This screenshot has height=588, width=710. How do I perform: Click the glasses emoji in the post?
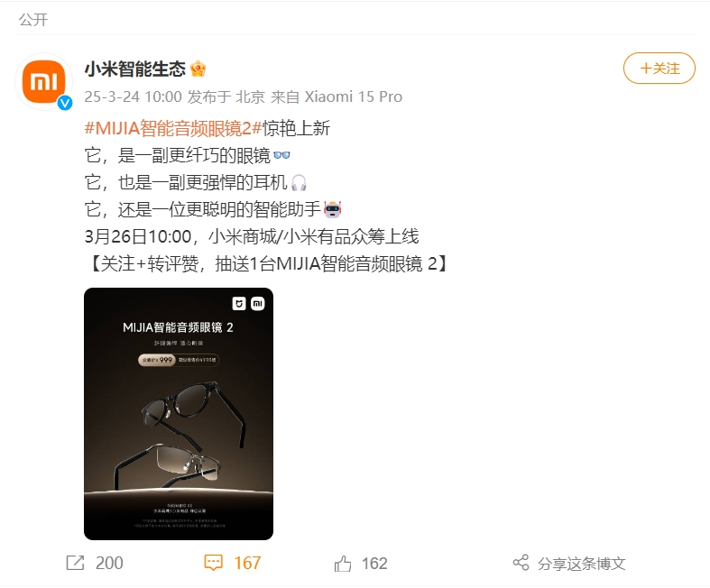pos(281,155)
